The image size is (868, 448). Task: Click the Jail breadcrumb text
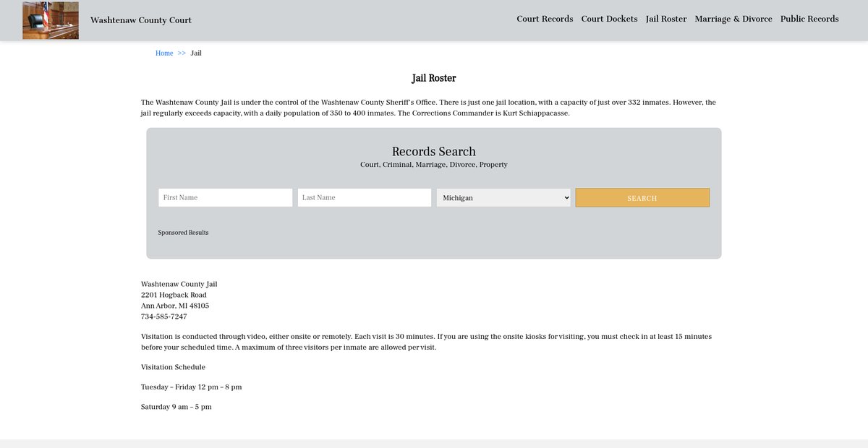[x=196, y=53]
